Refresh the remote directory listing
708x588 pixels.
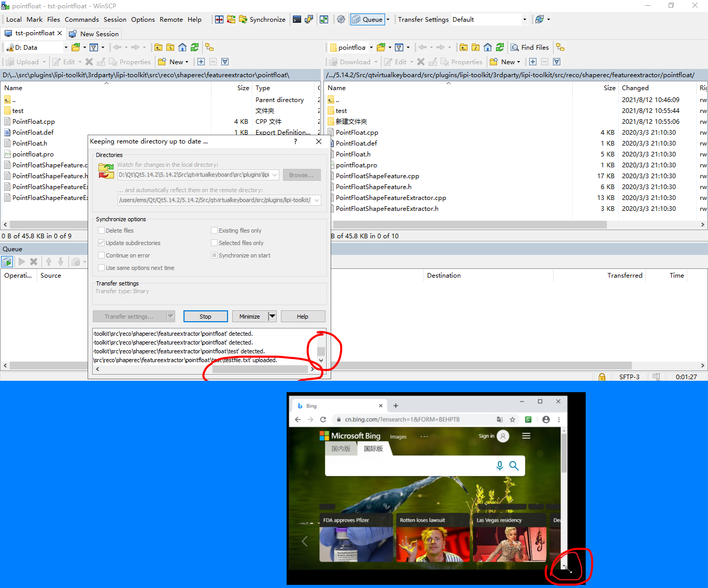tap(500, 47)
